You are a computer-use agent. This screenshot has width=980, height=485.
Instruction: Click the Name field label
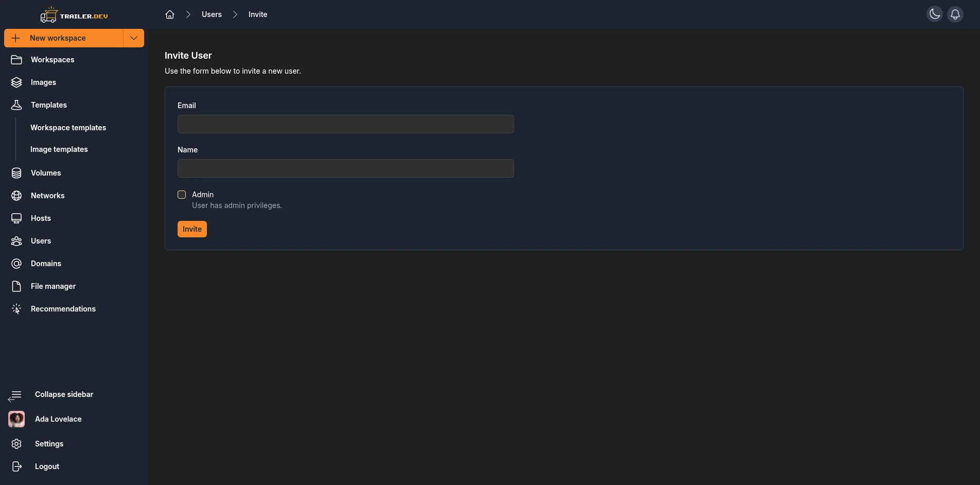[187, 150]
